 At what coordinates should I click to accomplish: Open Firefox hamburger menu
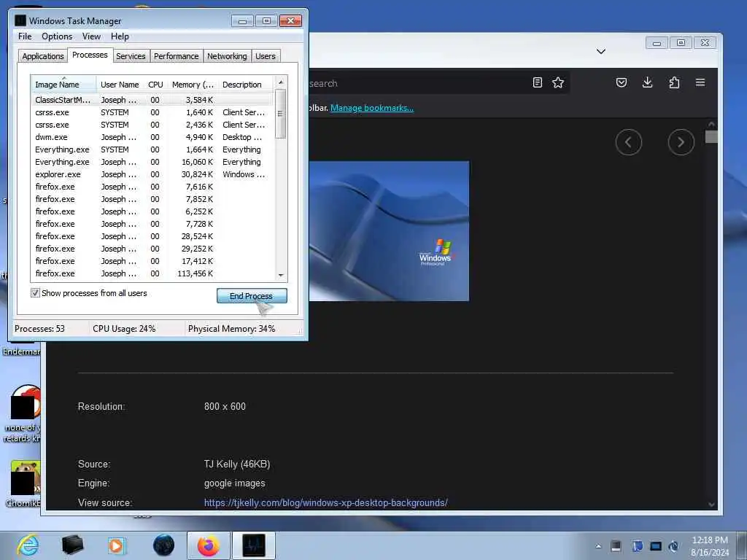700,82
